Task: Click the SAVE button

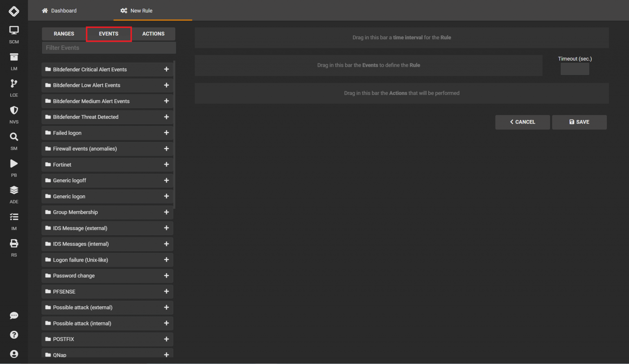Action: coord(579,122)
